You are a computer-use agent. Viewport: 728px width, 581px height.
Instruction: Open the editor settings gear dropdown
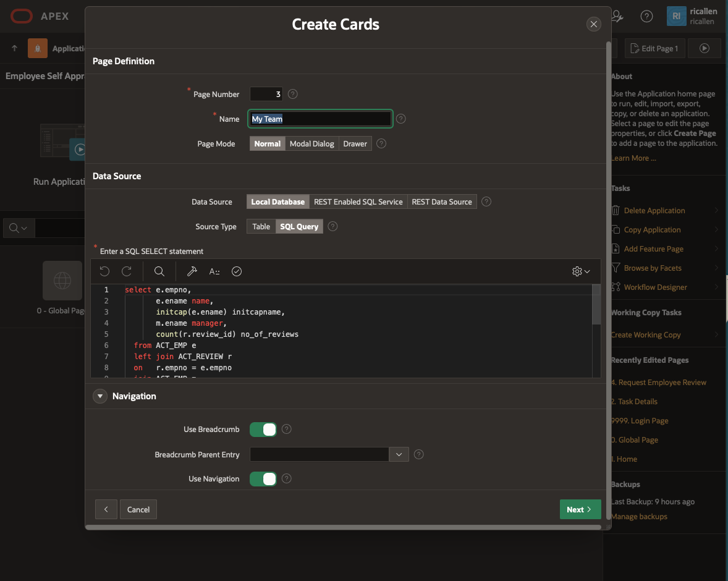(581, 271)
